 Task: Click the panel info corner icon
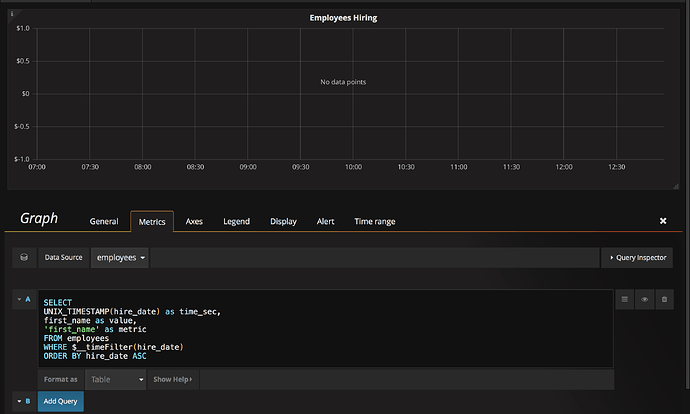[12, 14]
